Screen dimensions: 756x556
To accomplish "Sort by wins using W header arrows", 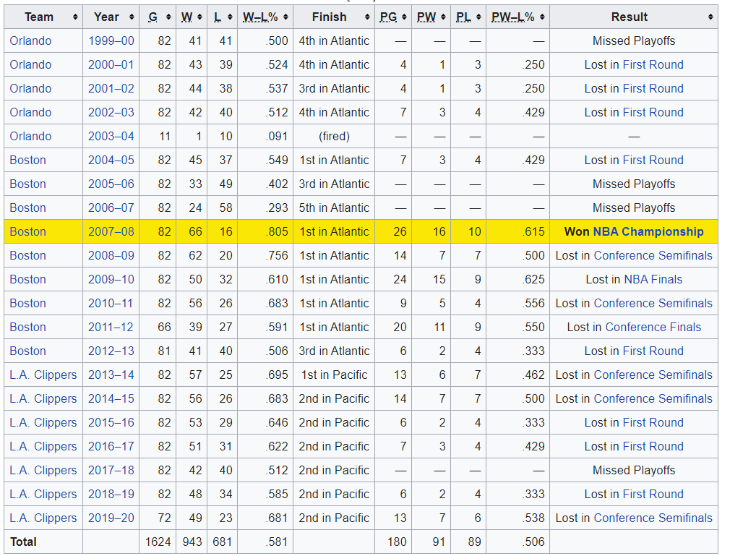I will [x=199, y=17].
